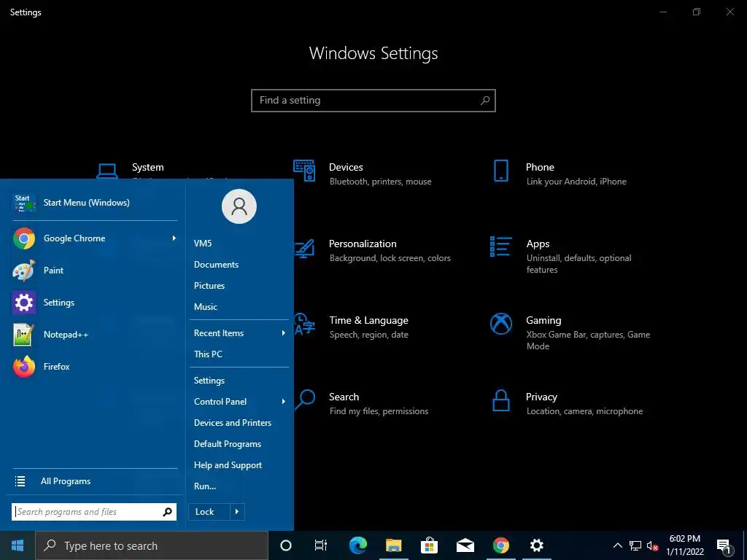
Task: Click the muted volume tray icon
Action: point(652,545)
